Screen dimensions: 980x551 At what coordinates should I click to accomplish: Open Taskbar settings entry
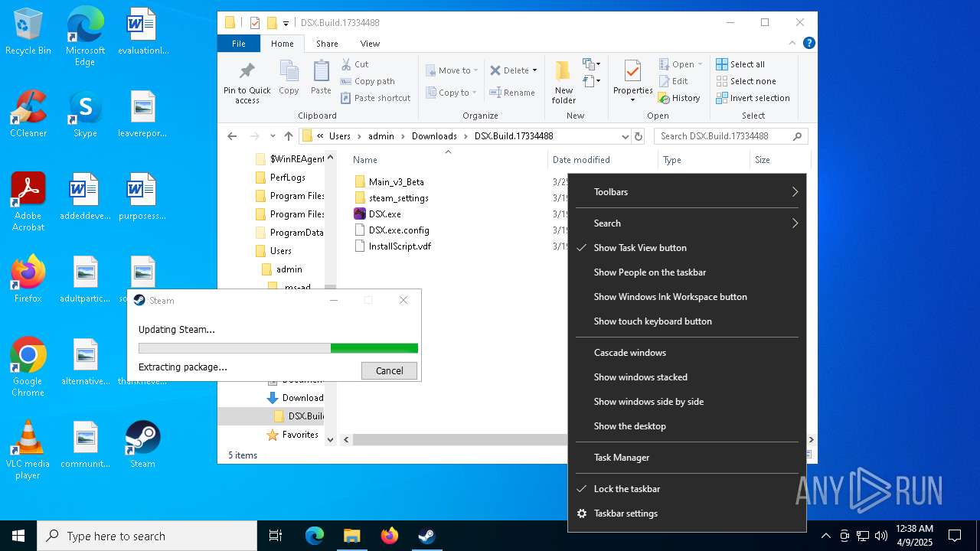coord(687,514)
